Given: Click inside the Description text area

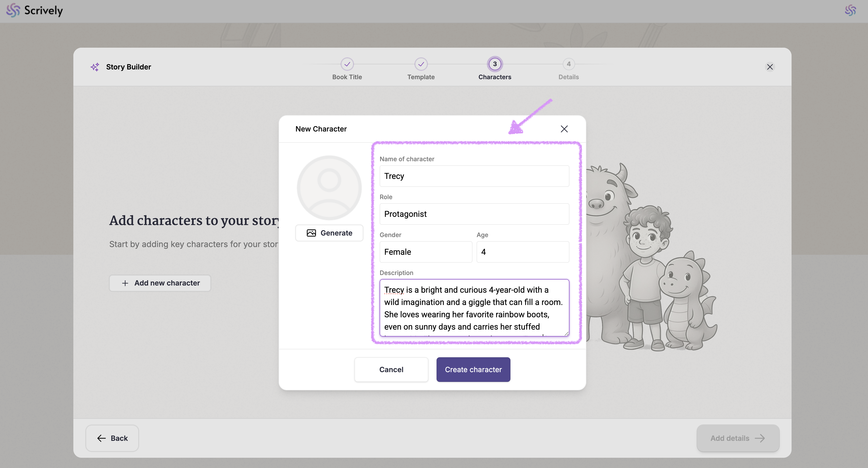Looking at the screenshot, I should [474, 308].
